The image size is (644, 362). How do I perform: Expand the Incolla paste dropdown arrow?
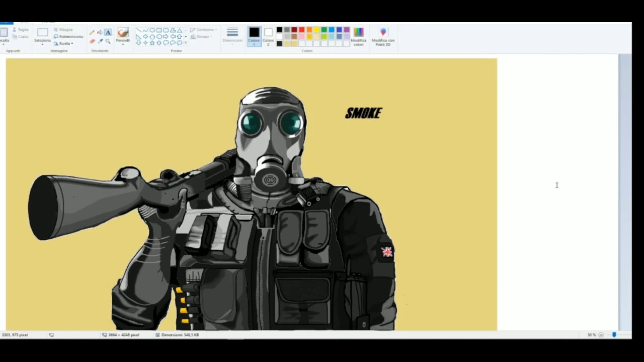tap(4, 44)
